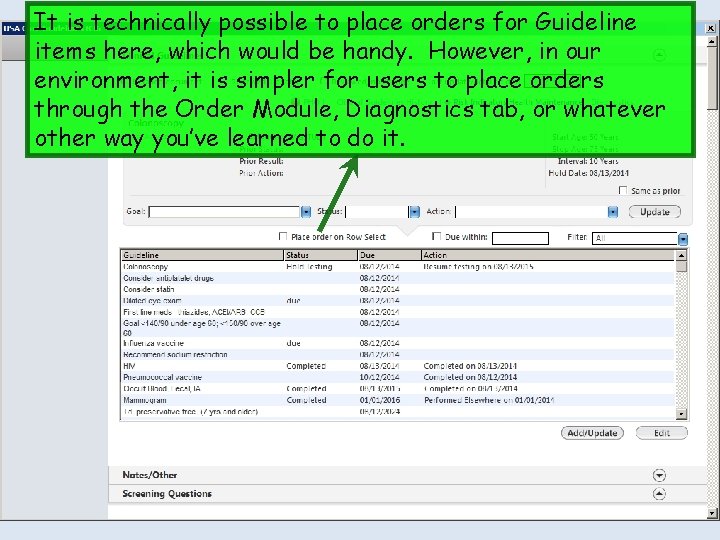Image resolution: width=720 pixels, height=540 pixels.
Task: Click 'Hold Testing' status cell
Action: pyautogui.click(x=309, y=267)
